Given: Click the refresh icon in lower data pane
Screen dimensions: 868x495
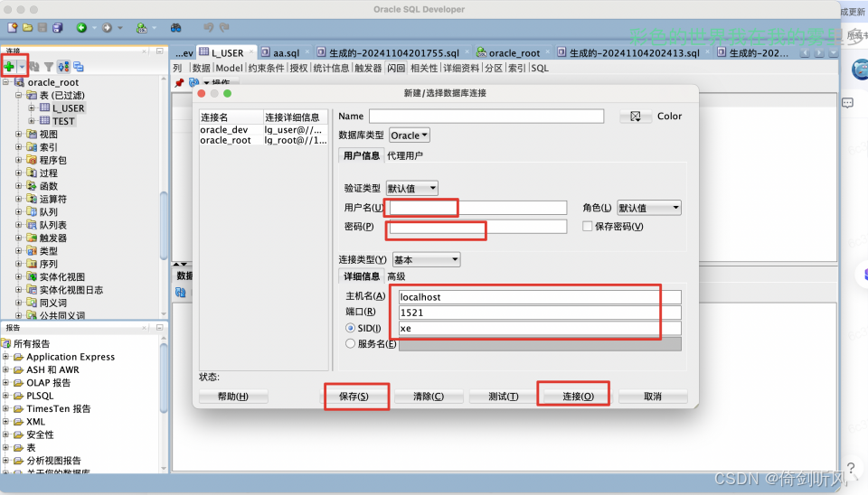Looking at the screenshot, I should coord(181,292).
